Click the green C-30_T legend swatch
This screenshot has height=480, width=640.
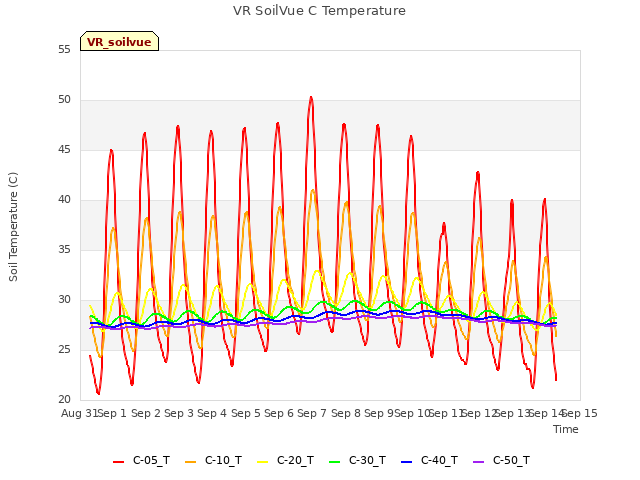[x=334, y=462]
